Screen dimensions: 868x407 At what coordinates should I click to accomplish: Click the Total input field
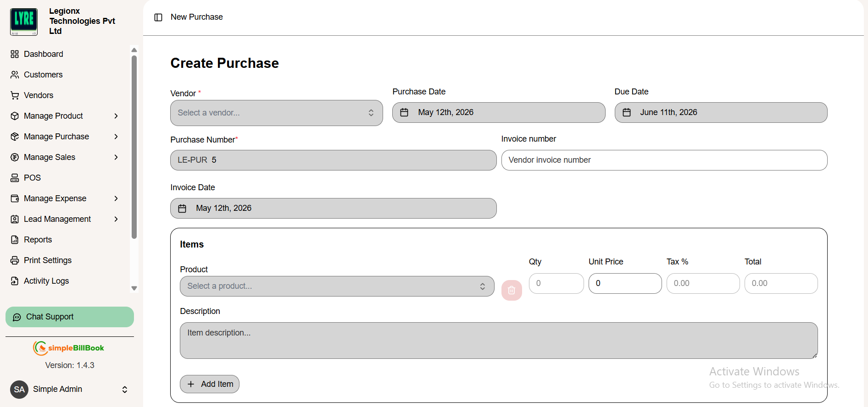pos(781,284)
